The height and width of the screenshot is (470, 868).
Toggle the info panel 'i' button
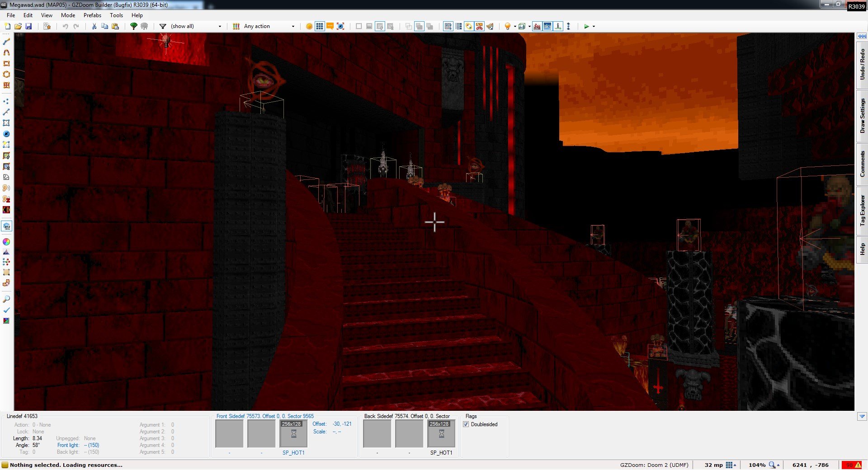point(558,26)
